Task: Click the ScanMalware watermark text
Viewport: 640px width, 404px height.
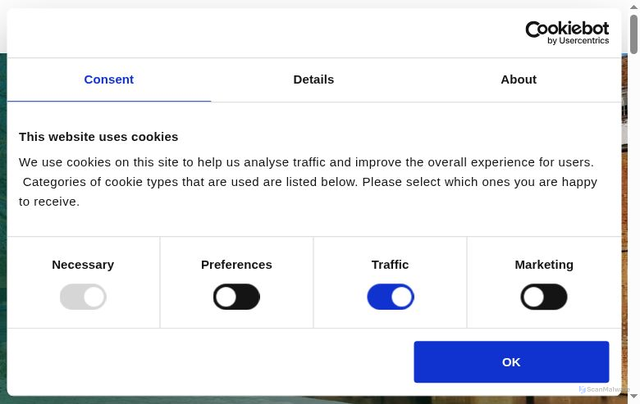Action: coord(607,389)
